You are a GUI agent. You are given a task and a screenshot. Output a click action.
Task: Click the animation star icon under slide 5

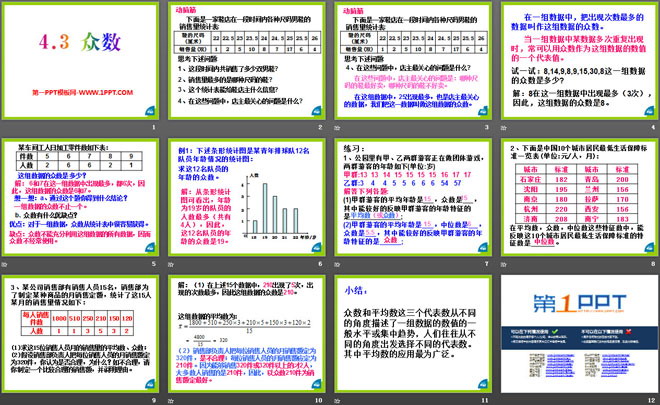(x=5, y=264)
